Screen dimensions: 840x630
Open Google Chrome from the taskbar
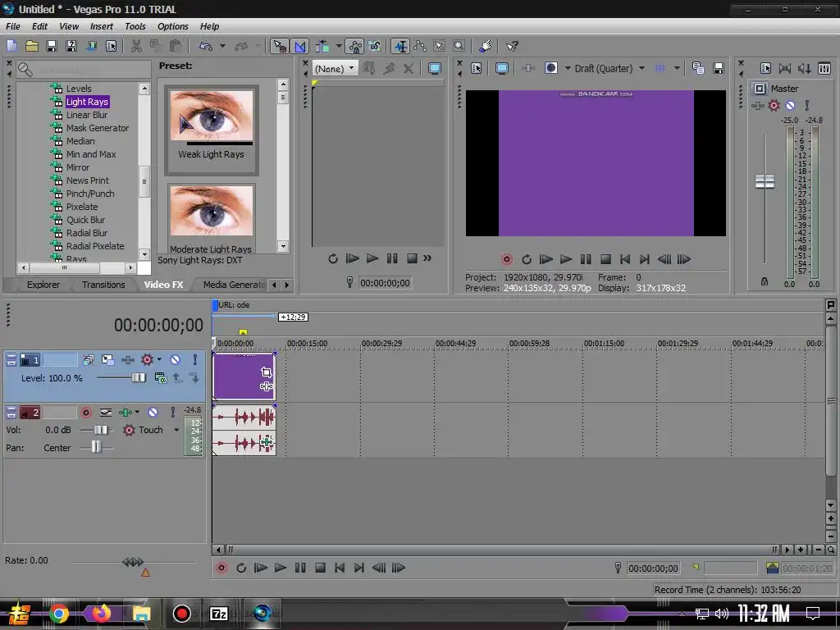[x=59, y=614]
